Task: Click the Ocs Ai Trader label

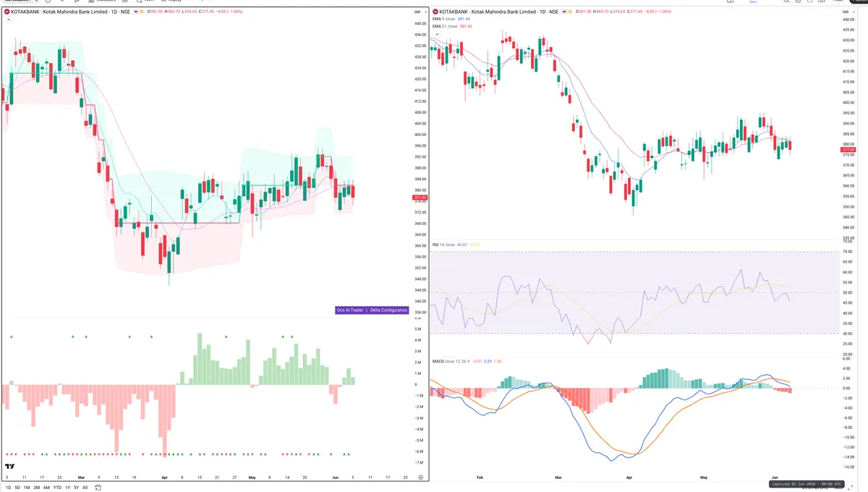Action: coord(350,310)
